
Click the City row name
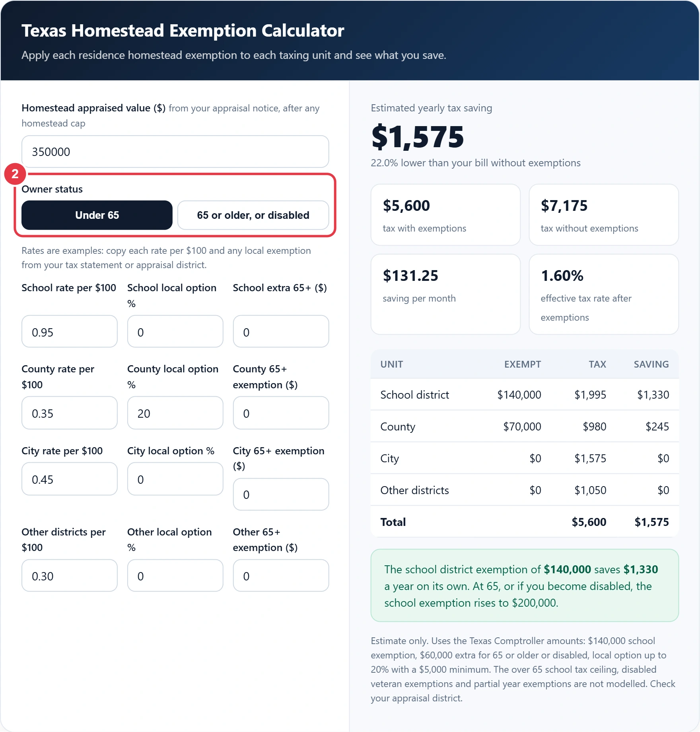click(389, 458)
